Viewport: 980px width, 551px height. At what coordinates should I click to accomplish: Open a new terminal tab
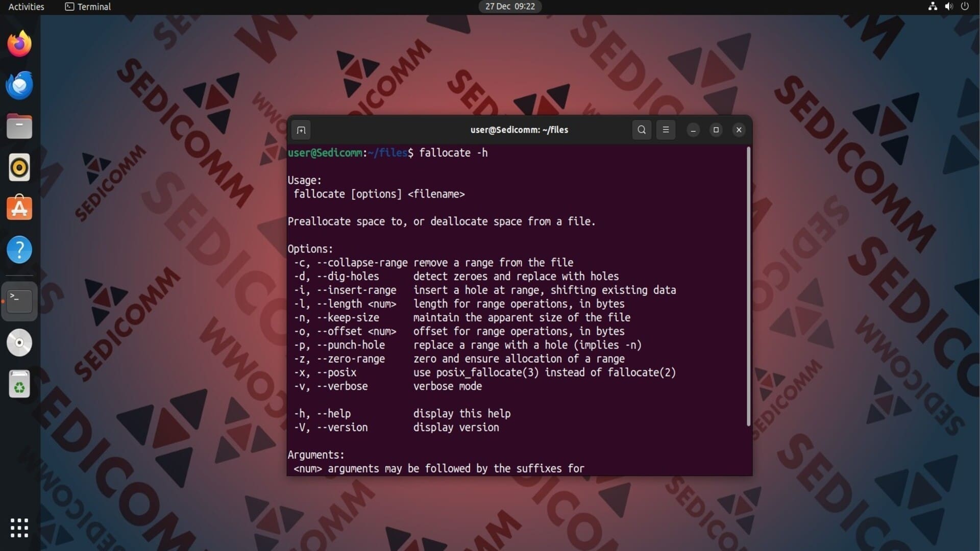(x=301, y=130)
